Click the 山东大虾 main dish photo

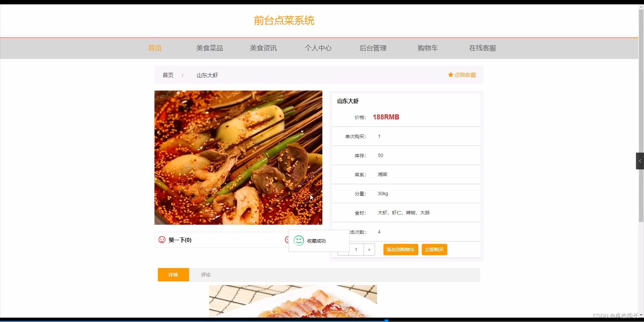(x=238, y=158)
